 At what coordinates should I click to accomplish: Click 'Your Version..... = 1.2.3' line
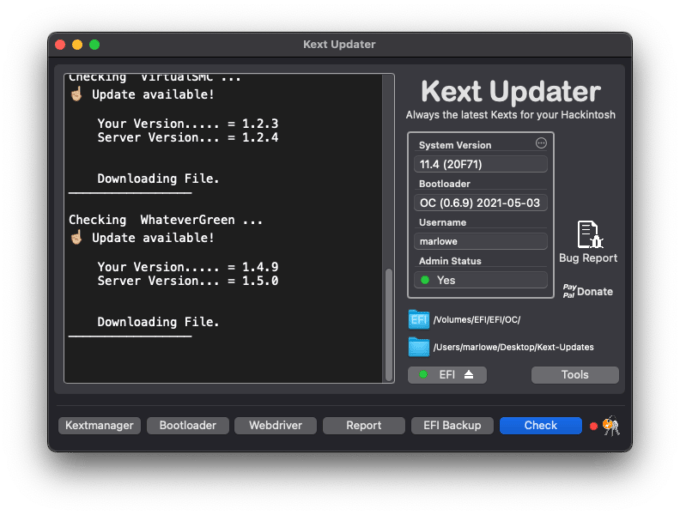[188, 124]
